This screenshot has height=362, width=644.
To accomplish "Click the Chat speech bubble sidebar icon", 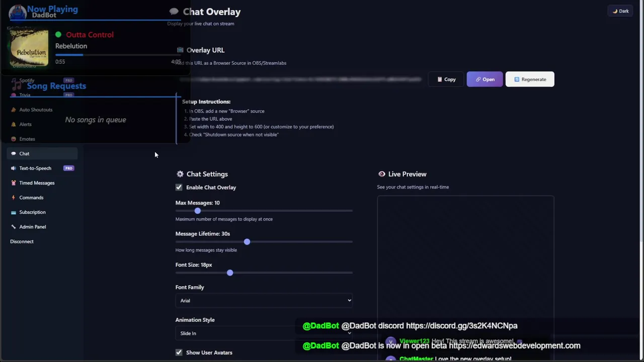I will (14, 153).
